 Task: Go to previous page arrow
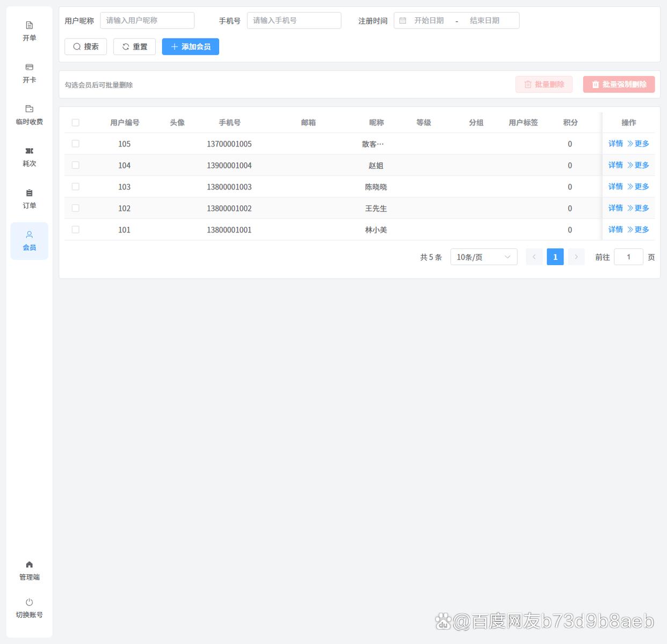[534, 257]
